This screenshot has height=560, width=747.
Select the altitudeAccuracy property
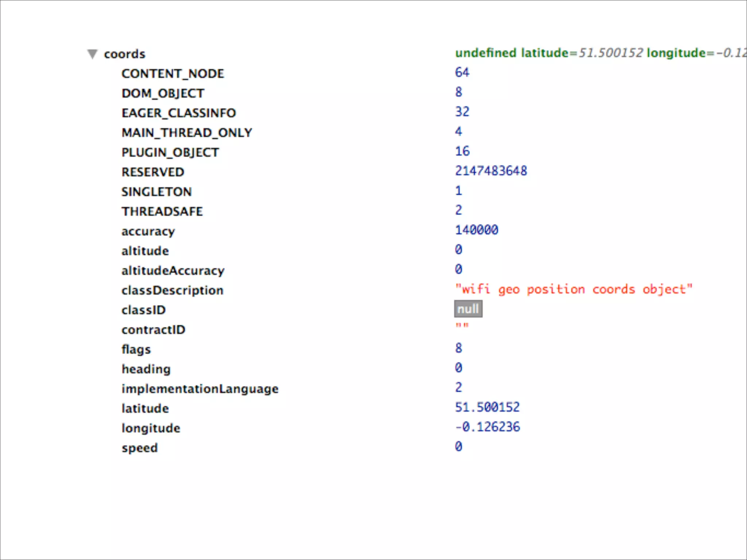coord(173,271)
